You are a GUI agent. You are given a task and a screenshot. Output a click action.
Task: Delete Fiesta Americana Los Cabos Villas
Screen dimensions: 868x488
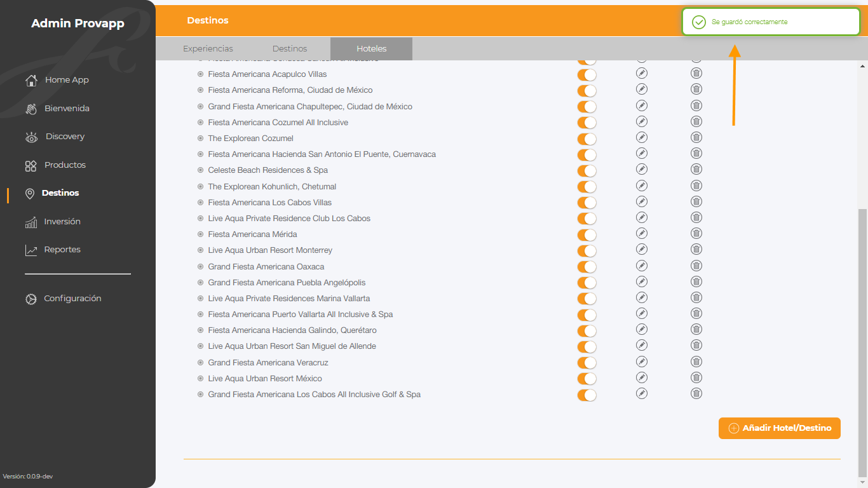pos(696,201)
